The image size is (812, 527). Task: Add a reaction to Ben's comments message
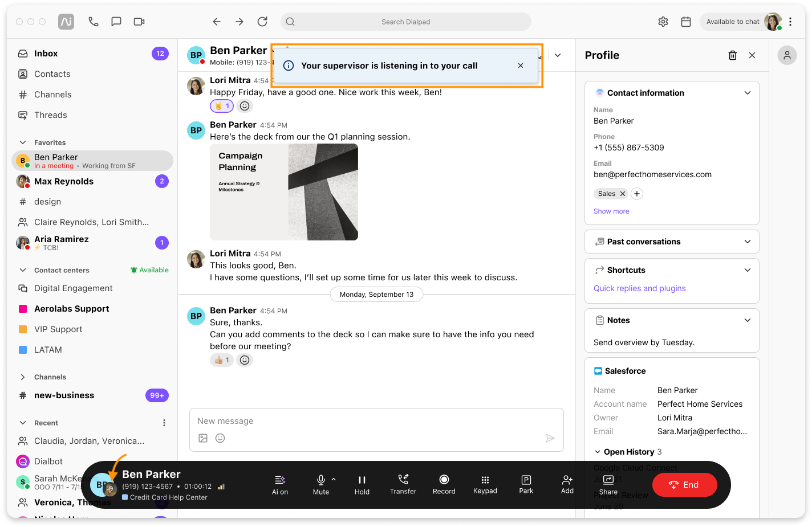click(x=245, y=360)
